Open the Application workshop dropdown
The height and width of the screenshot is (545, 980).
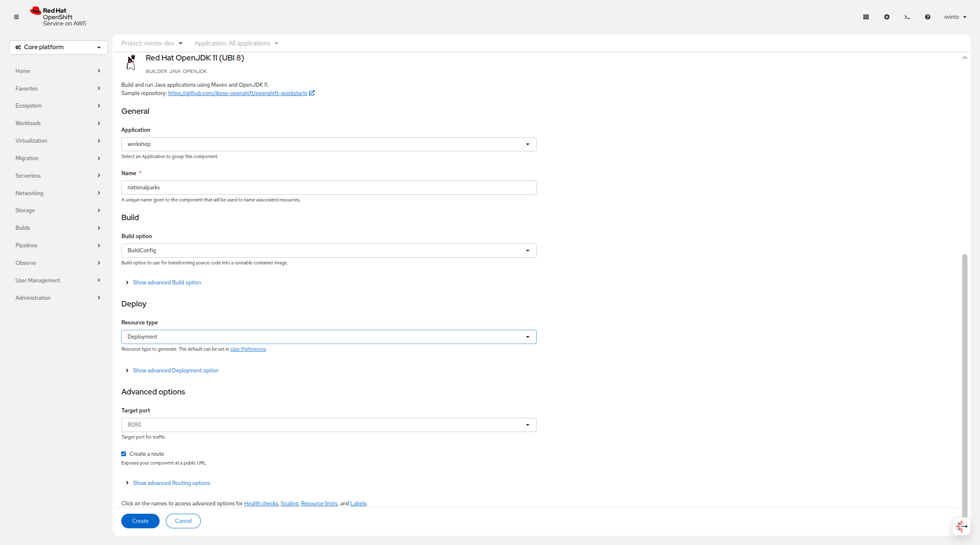click(x=329, y=144)
